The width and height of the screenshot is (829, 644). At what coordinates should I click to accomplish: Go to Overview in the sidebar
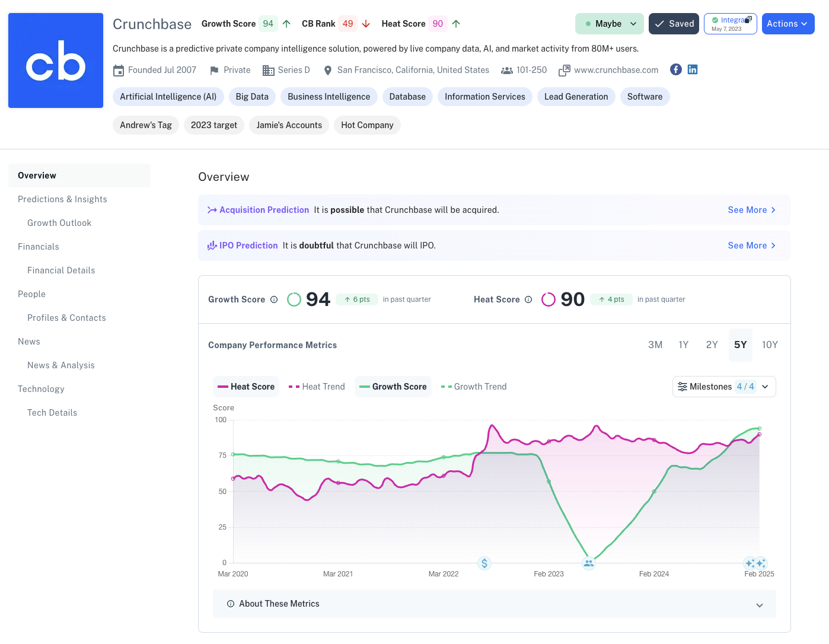79,176
